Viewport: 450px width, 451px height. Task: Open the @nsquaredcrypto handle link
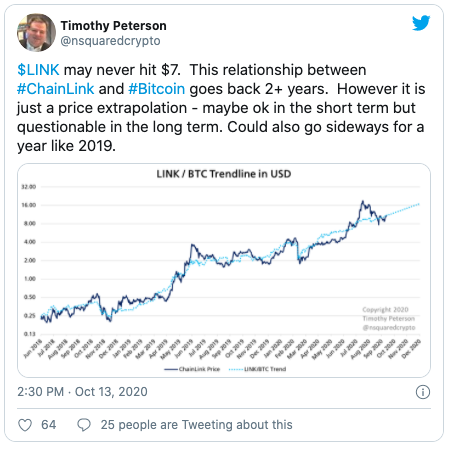[110, 41]
